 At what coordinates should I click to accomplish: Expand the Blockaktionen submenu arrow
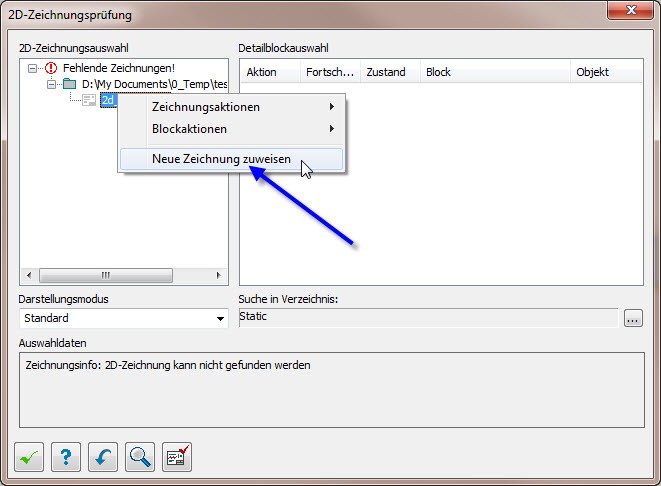pyautogui.click(x=332, y=129)
